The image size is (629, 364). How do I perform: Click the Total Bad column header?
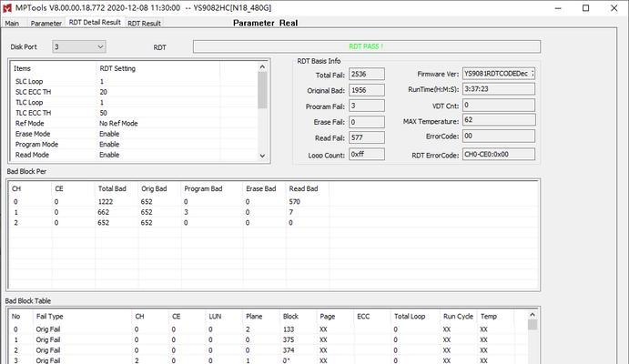coord(112,188)
